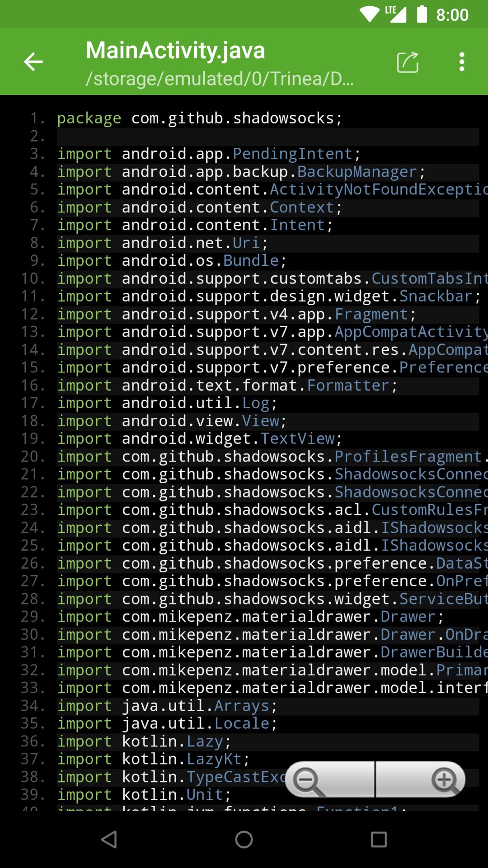This screenshot has width=488, height=868.
Task: Open the share/export file icon
Action: click(x=408, y=62)
